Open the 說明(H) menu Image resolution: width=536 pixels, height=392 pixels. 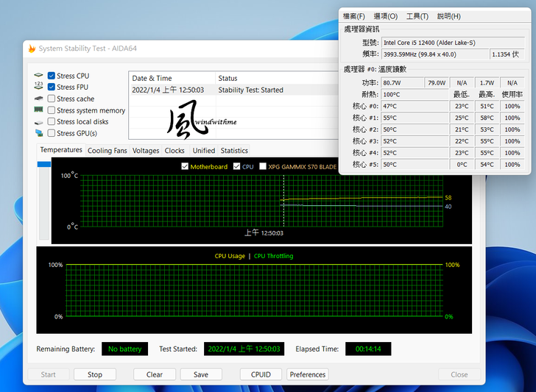pyautogui.click(x=449, y=16)
